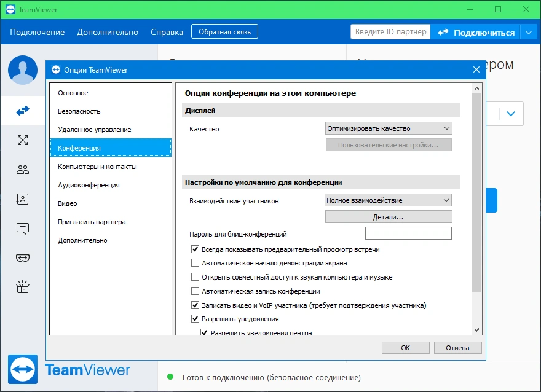Open the Meeting people sidebar icon
Viewport: 541px width, 392px height.
(23, 170)
